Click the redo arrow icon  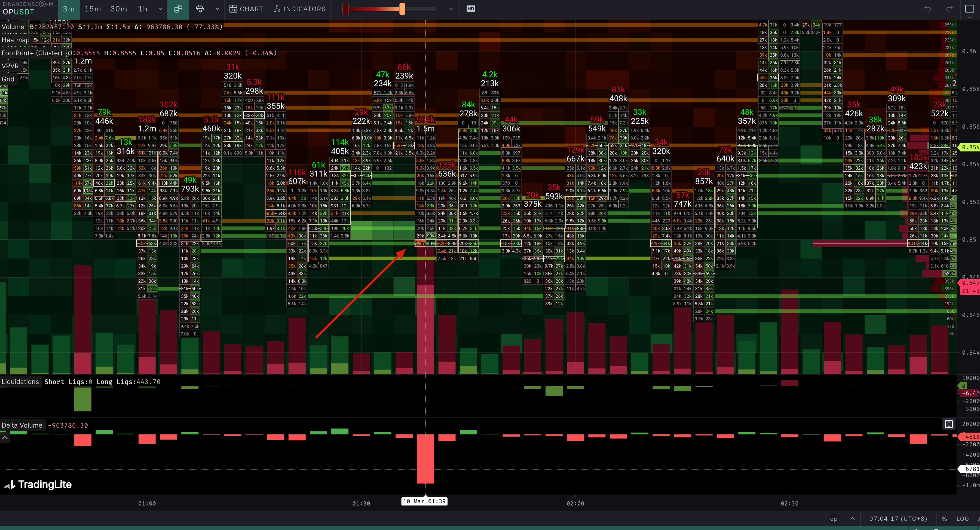950,9
